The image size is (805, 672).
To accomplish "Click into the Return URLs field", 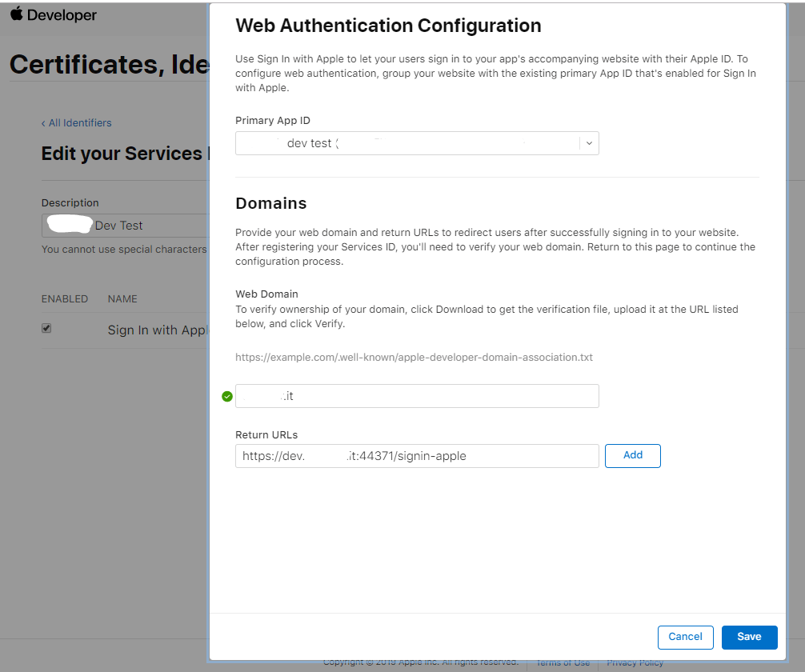I will tap(417, 456).
